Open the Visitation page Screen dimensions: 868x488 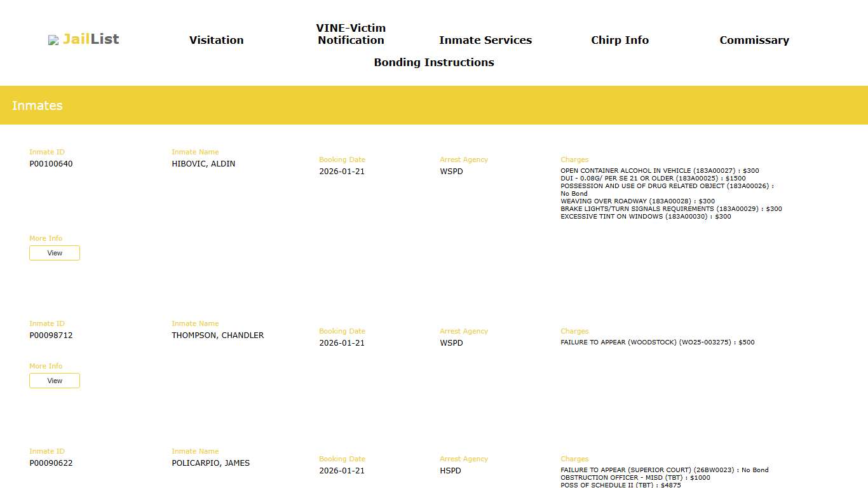click(x=216, y=40)
